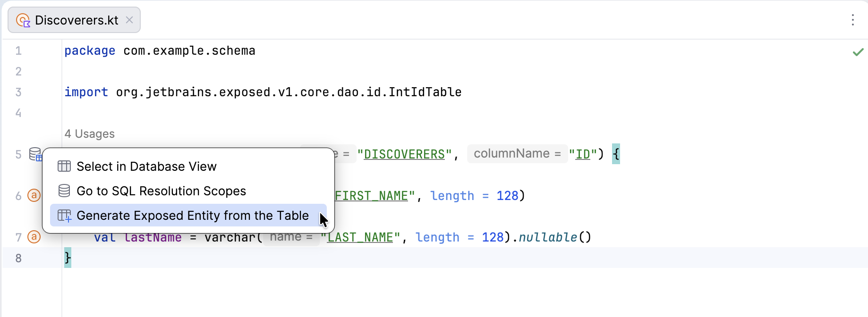Click the val keyword on line 7

pyautogui.click(x=105, y=237)
